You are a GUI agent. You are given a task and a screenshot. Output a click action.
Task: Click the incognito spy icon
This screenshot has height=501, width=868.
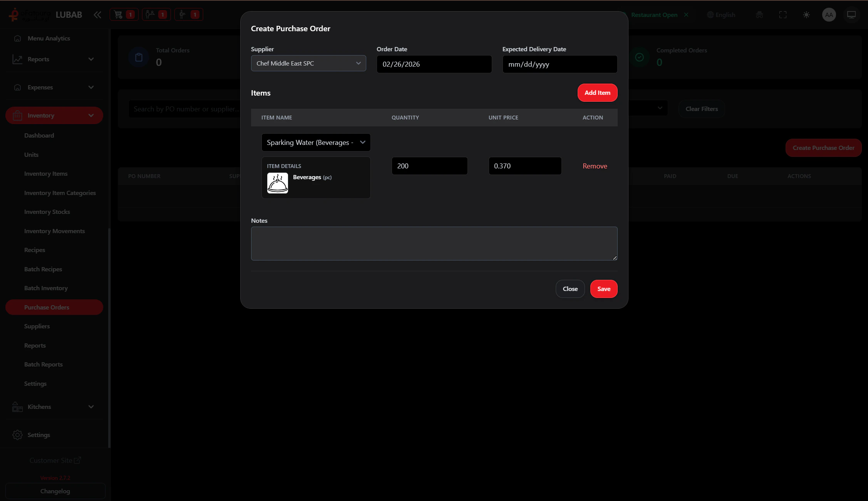click(759, 15)
